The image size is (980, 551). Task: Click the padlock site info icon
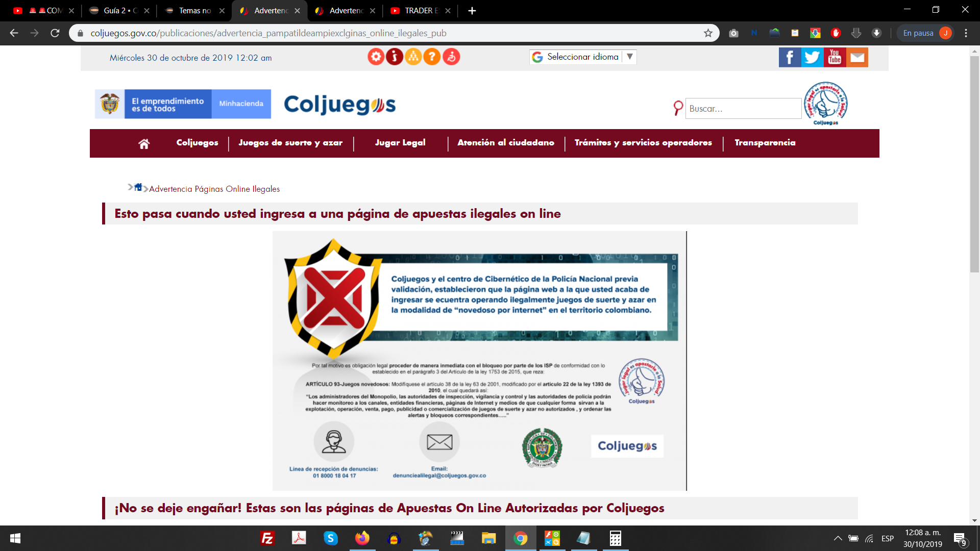click(80, 33)
